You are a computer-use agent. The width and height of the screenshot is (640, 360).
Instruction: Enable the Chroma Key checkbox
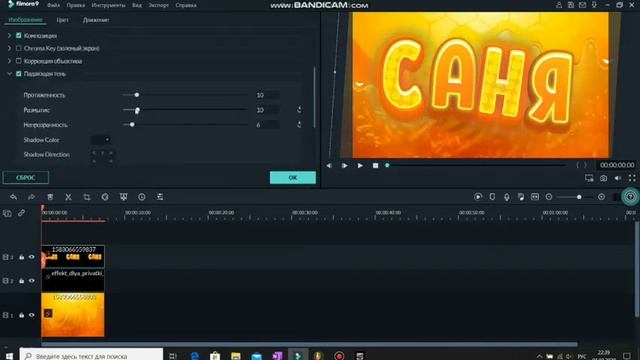pos(19,48)
